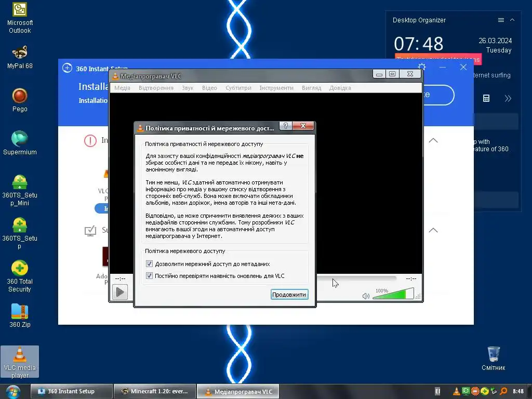Click the Продовжити button
This screenshot has height=399, width=532.
[x=289, y=295]
